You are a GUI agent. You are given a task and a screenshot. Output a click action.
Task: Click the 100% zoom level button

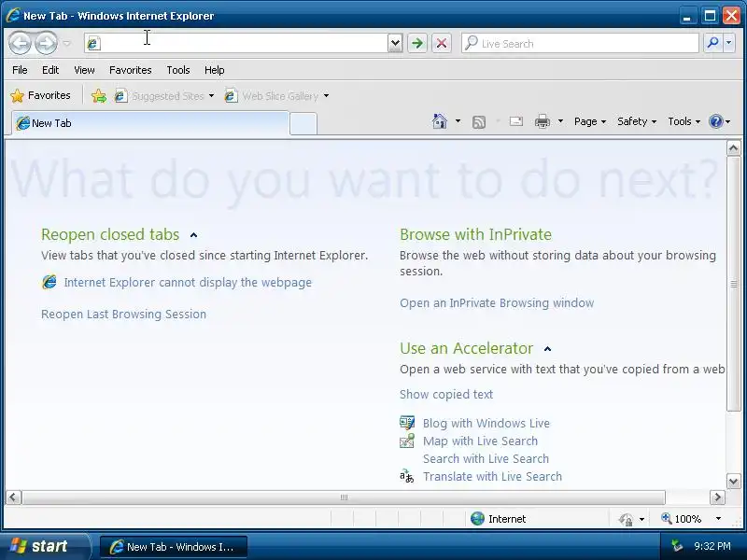tap(681, 519)
